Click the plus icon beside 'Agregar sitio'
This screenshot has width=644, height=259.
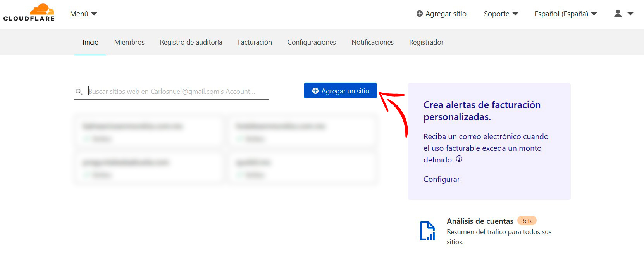[419, 14]
